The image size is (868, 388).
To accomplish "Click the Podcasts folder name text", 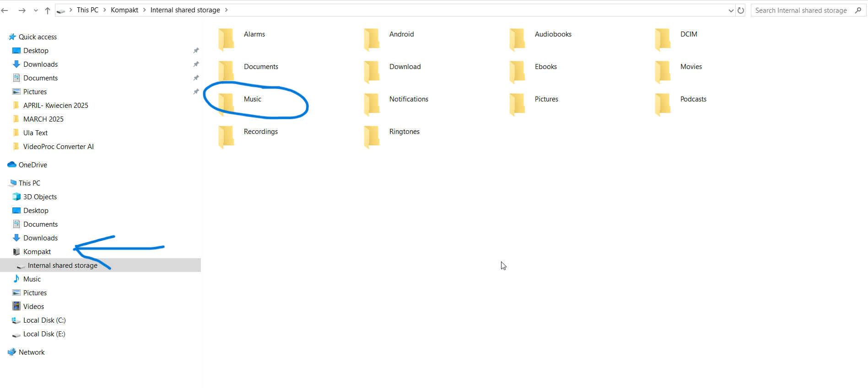I will coord(693,99).
